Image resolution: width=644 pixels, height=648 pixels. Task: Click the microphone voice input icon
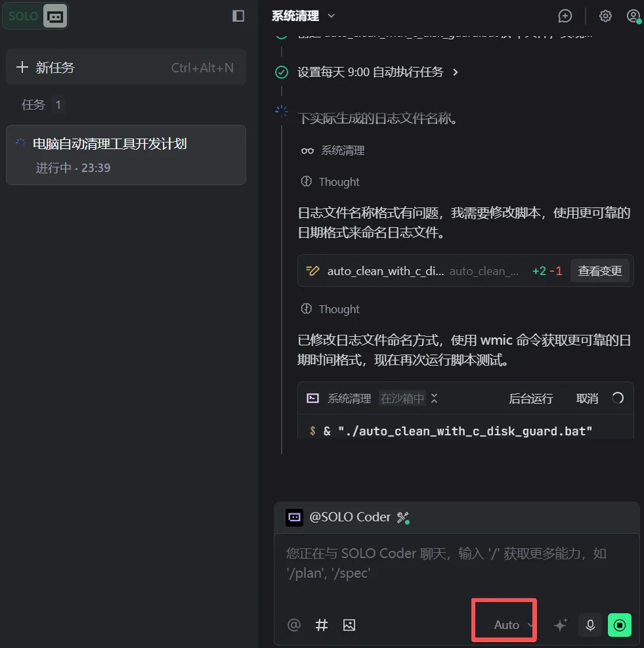coord(590,625)
